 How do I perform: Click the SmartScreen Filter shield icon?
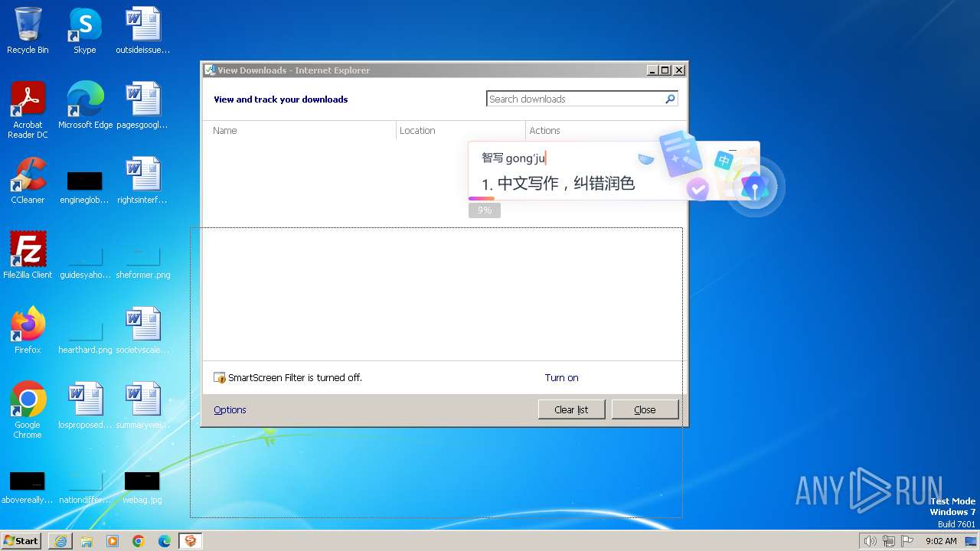coord(220,378)
